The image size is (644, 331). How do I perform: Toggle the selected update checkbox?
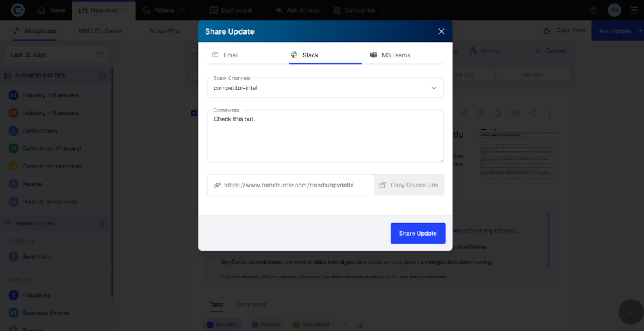pos(194,113)
